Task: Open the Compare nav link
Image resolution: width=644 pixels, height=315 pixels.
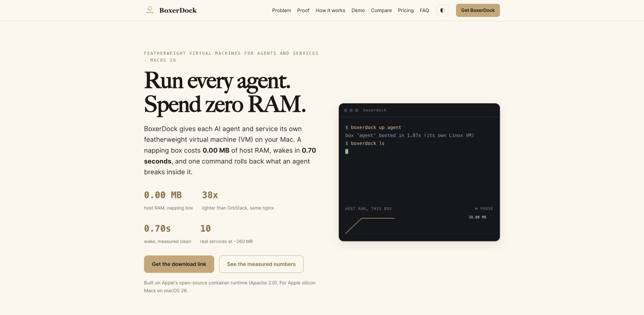Action: 381,10
